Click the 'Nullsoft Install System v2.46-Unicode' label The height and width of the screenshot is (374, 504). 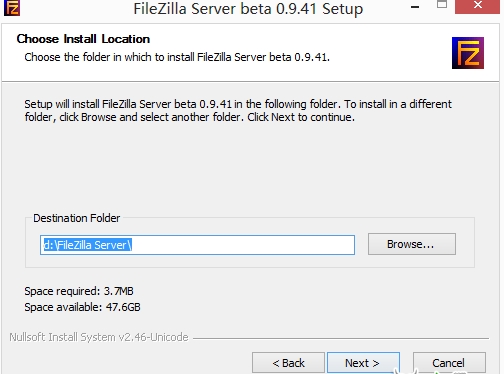(x=99, y=337)
